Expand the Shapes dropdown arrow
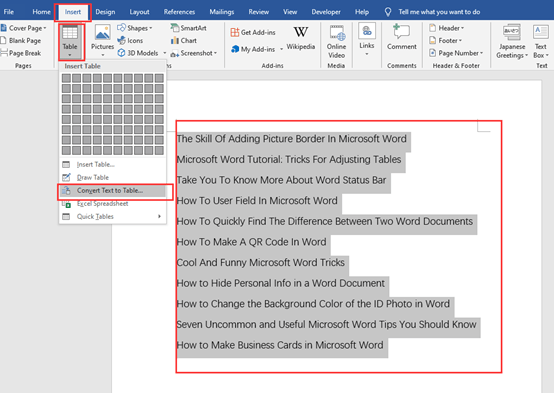 [x=151, y=28]
